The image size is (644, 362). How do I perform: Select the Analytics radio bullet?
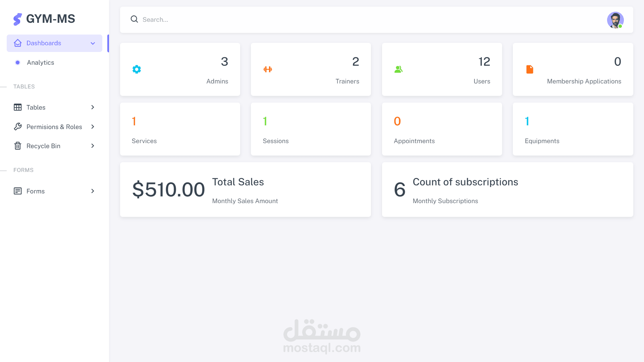tap(18, 62)
